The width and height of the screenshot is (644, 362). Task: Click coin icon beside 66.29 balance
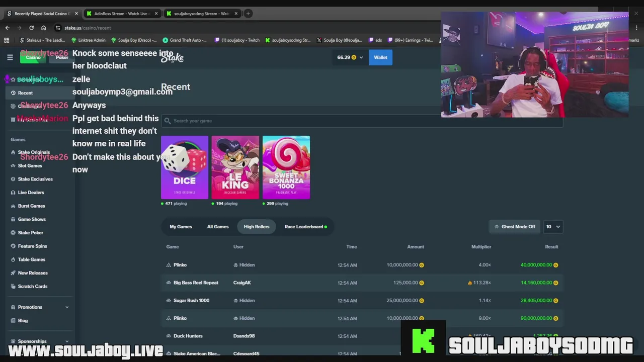[354, 57]
